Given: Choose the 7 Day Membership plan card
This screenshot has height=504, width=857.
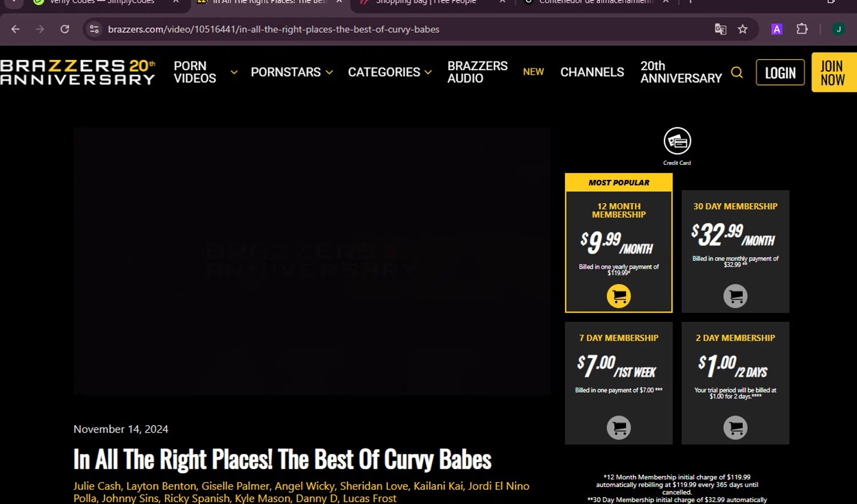Looking at the screenshot, I should [619, 383].
